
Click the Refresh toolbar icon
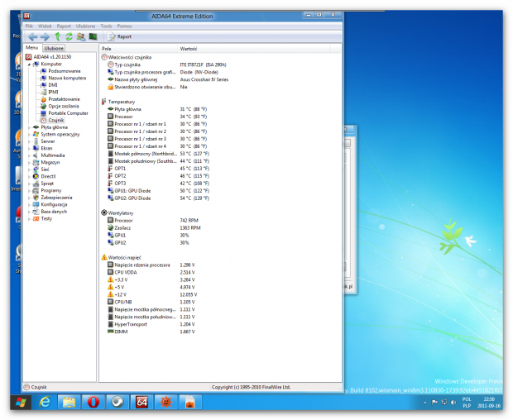click(x=69, y=36)
